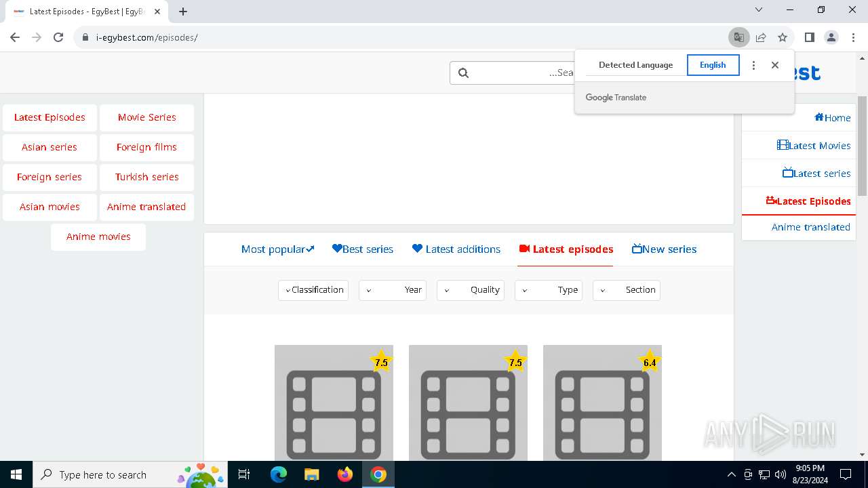Open Latest series in sidebar
868x488 pixels.
click(x=799, y=174)
